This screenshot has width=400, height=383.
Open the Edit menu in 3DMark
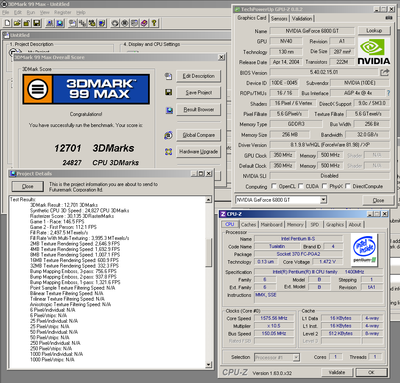tap(18, 12)
